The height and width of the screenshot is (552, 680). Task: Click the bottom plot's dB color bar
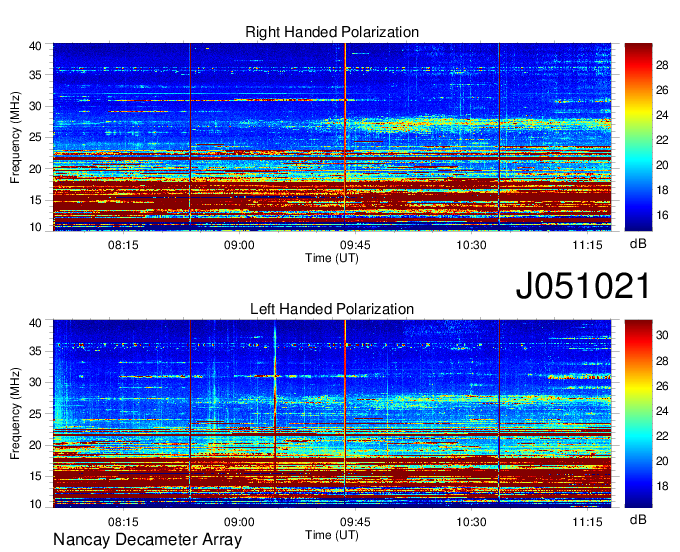(638, 414)
